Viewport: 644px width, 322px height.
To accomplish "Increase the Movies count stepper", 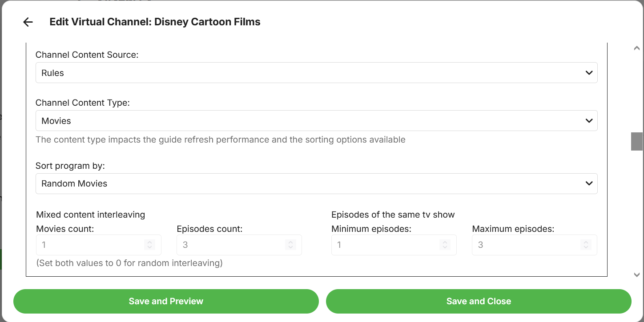I will coord(150,242).
